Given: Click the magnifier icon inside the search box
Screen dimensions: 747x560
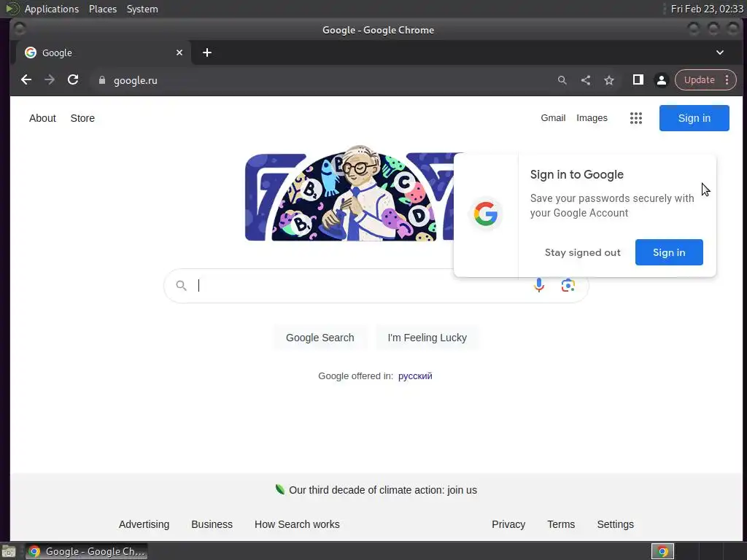Looking at the screenshot, I should (181, 285).
